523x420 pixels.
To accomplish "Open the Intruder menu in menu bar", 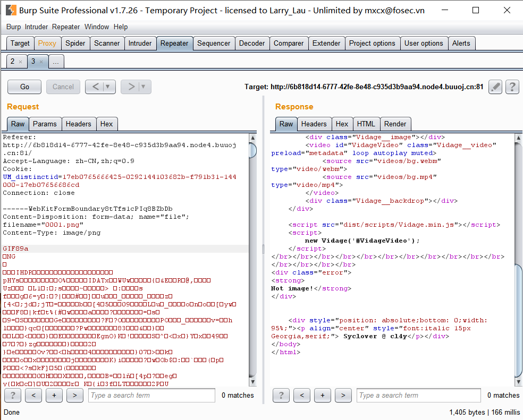I will coord(36,27).
